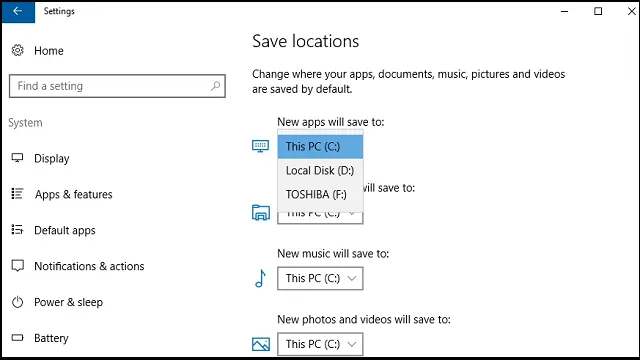Screen dimensions: 640x360
Task: Open Display settings
Action: point(51,158)
